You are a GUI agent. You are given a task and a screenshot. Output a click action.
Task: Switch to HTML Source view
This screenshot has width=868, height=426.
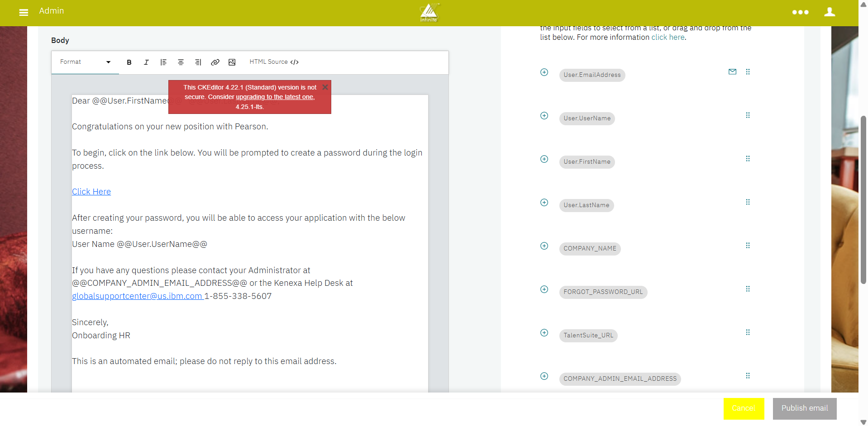click(274, 62)
